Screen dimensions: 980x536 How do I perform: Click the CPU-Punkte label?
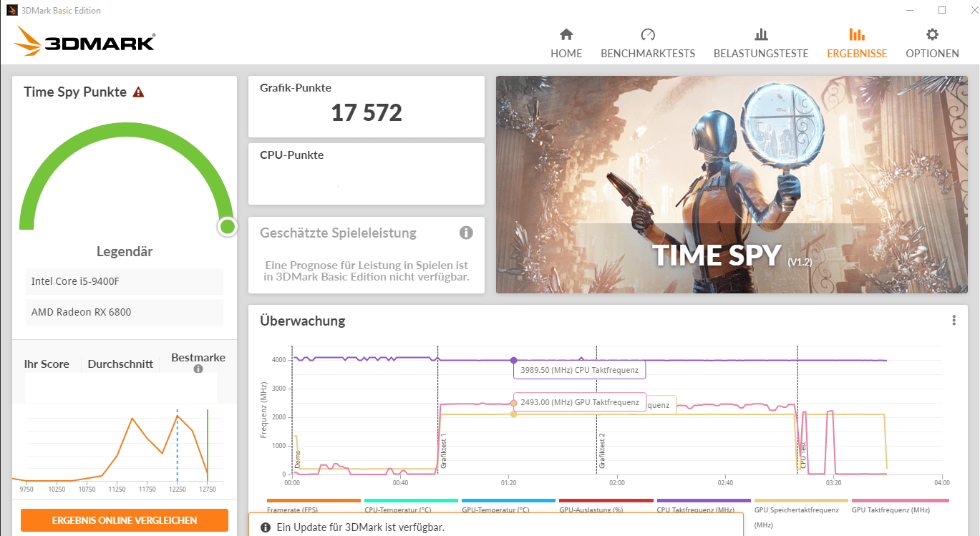[292, 155]
